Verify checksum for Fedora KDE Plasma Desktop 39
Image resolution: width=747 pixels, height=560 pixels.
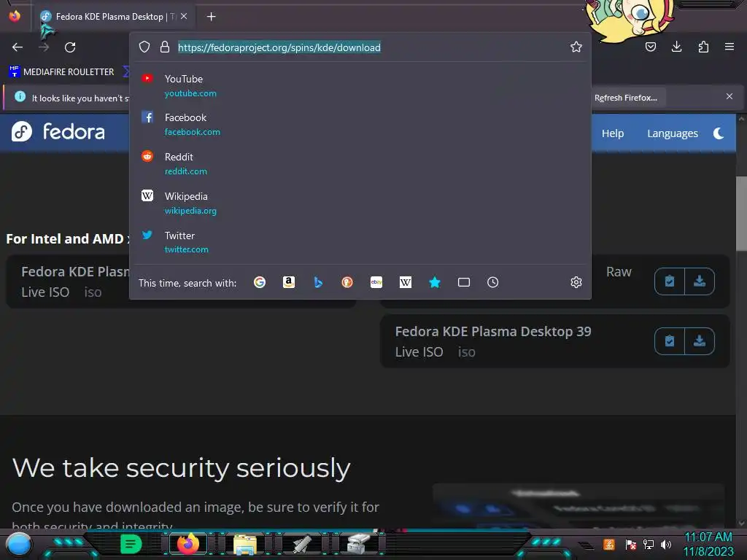coord(670,341)
